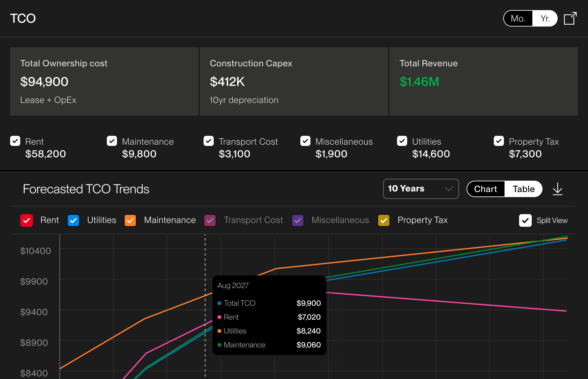The image size is (588, 379).
Task: Uncheck the Maintenance $9,800 cost checkbox
Action: coord(112,141)
